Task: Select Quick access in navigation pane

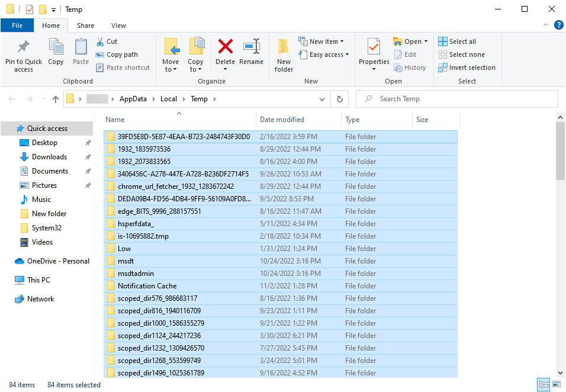Action: 47,128
